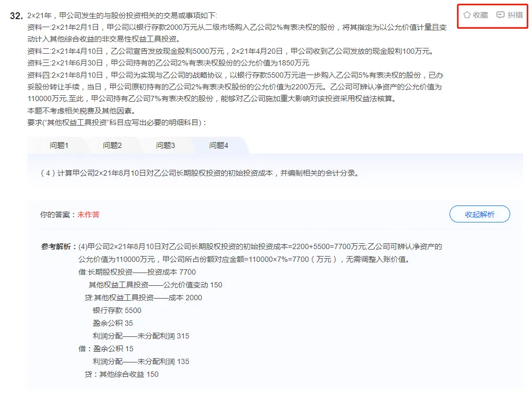Switch to the 问题2 tab

click(112, 145)
